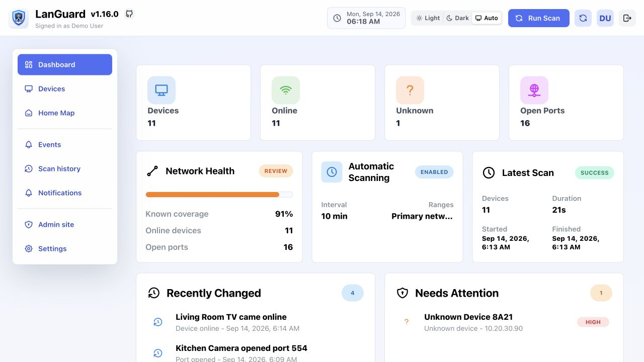Click the orange question mark Unknown icon

pos(410,90)
